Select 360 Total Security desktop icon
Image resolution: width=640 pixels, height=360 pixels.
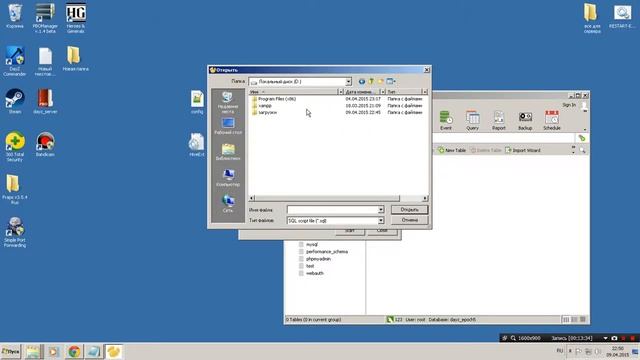pos(15,147)
